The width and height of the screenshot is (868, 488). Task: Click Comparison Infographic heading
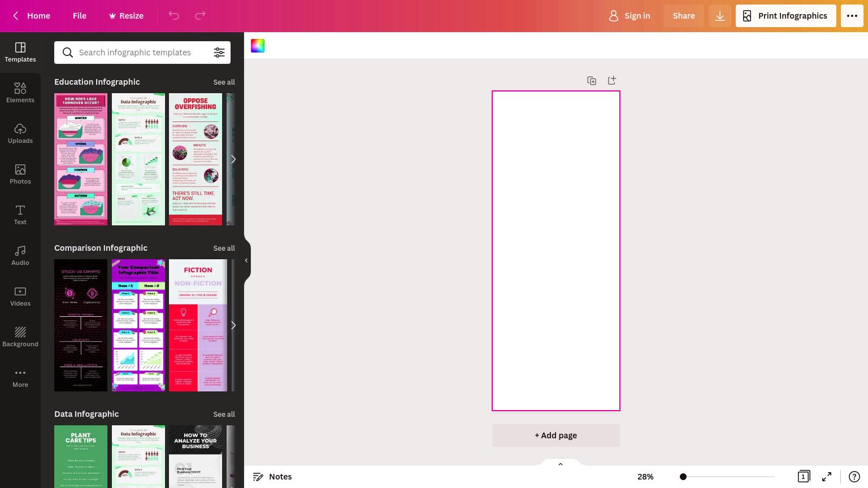pos(101,248)
